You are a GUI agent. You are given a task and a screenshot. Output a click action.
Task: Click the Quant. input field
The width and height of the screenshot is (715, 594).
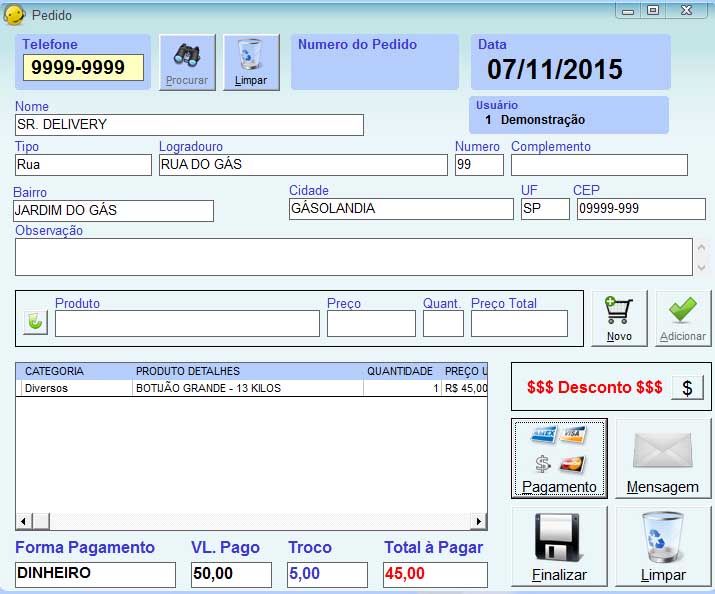coord(443,324)
